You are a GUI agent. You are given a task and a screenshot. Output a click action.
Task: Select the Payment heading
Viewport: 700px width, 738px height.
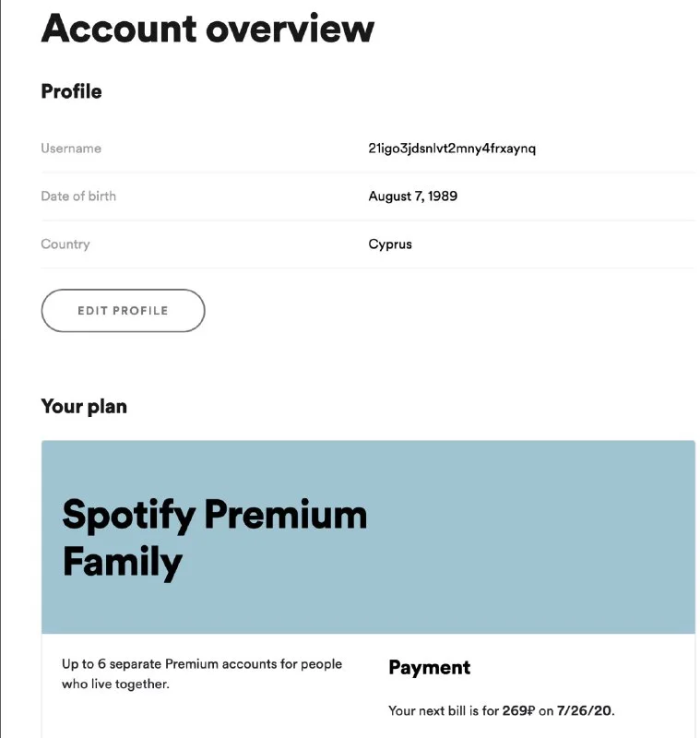coord(429,668)
